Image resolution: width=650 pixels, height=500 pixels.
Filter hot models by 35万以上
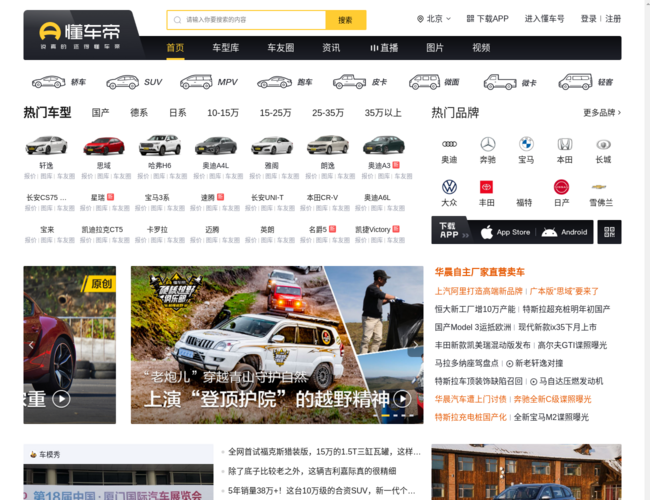(x=383, y=112)
